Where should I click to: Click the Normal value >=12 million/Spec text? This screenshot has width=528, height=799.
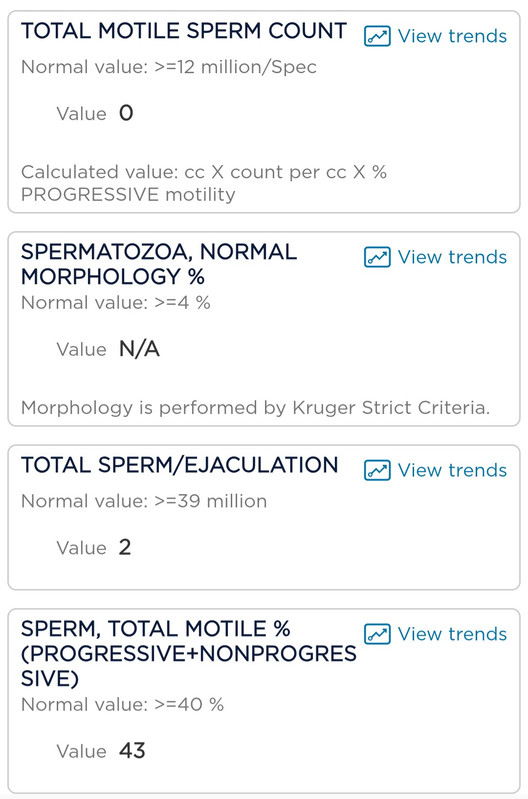(x=169, y=67)
